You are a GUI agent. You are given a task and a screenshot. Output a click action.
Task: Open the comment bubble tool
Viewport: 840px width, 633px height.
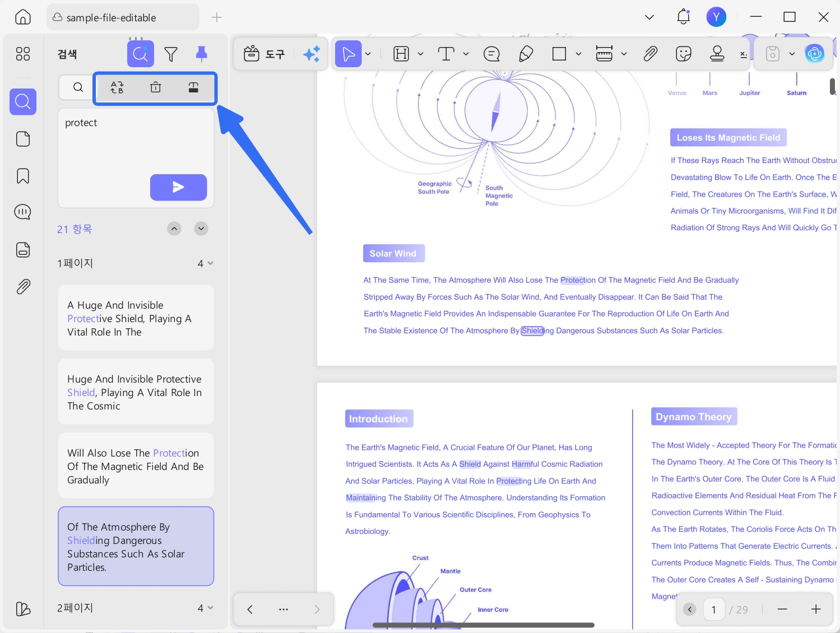tap(491, 54)
